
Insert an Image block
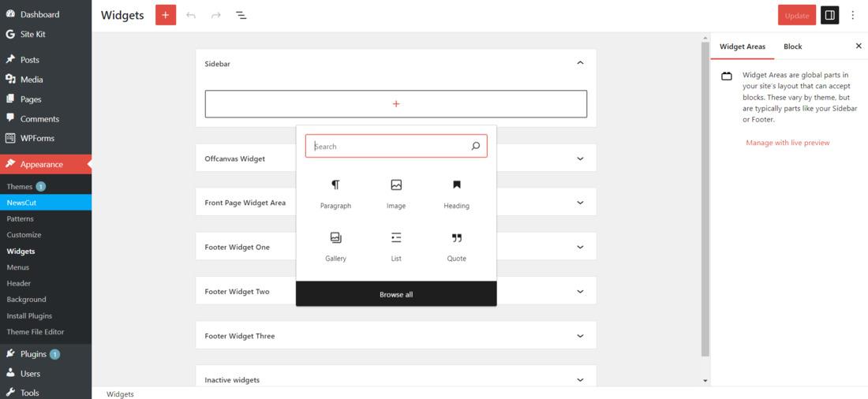tap(396, 193)
